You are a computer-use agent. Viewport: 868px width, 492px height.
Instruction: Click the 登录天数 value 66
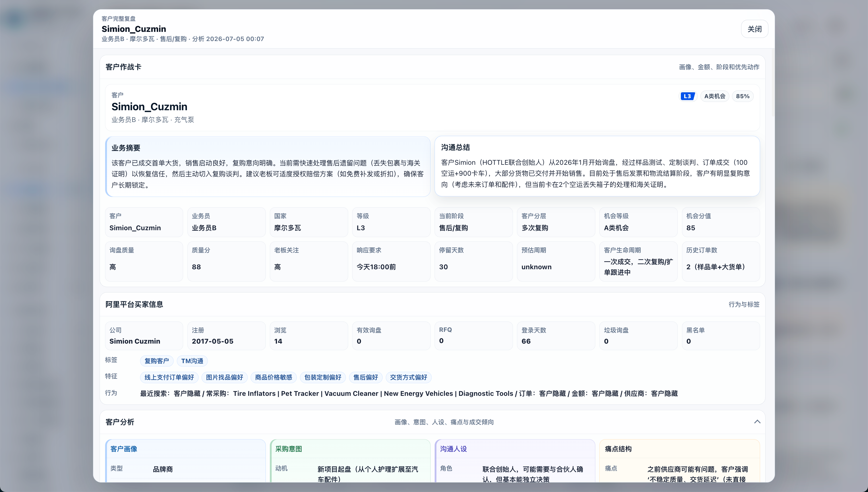[x=526, y=341]
